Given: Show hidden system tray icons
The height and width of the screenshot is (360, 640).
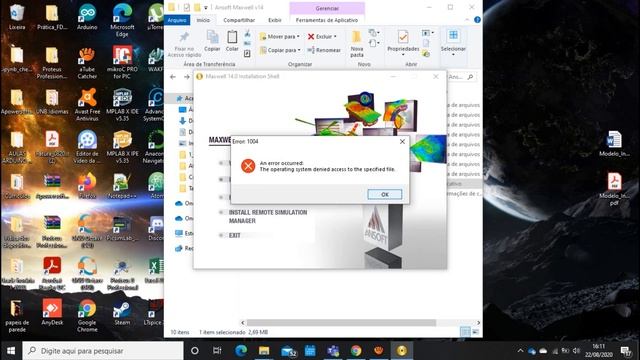Looking at the screenshot, I should (520, 351).
